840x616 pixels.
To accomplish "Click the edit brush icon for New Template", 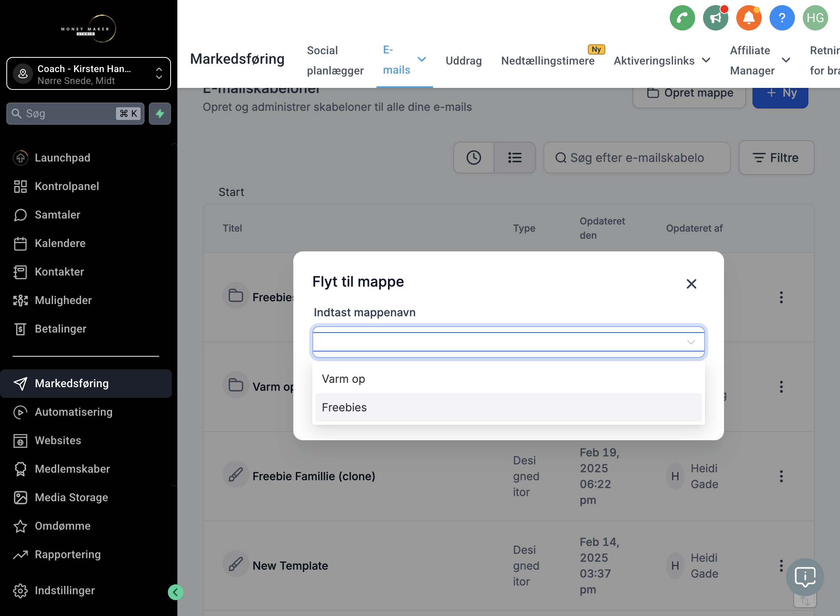I will [236, 564].
